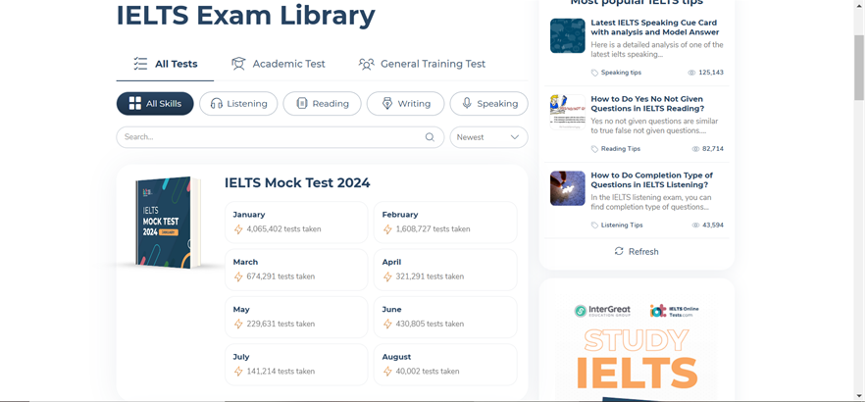Click the tag icon beside Listening Tips
Viewport: 868px width, 402px height.
[594, 226]
